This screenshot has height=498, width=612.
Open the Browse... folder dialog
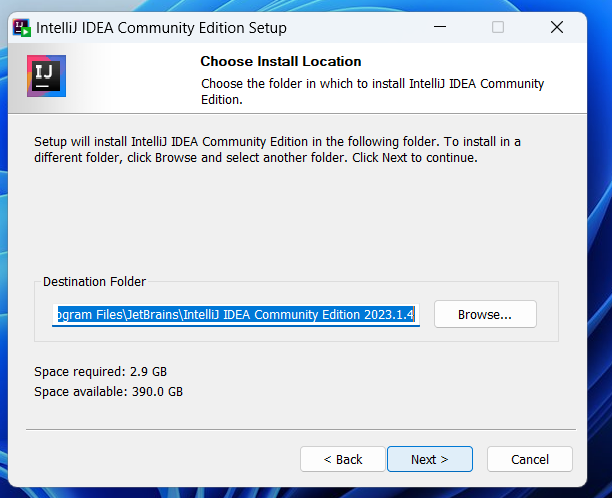coord(485,314)
